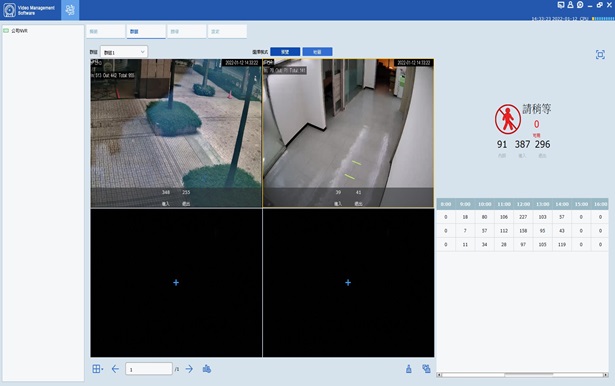615x386 pixels.
Task: Toggle fullscreen view icon above statistics panel
Action: (600, 55)
